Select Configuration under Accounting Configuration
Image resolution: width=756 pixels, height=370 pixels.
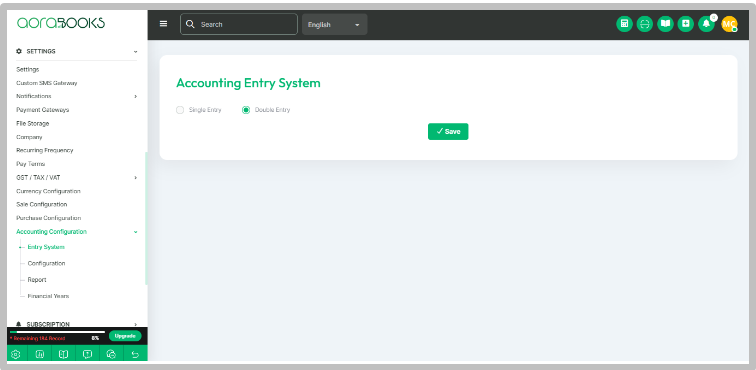(46, 263)
